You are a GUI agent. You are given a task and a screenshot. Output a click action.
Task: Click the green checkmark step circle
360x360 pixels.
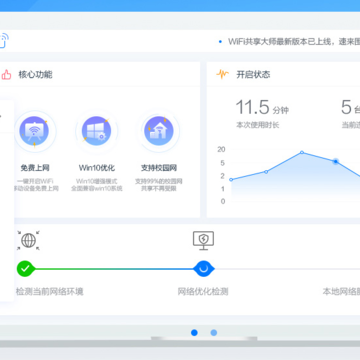pos(26,268)
